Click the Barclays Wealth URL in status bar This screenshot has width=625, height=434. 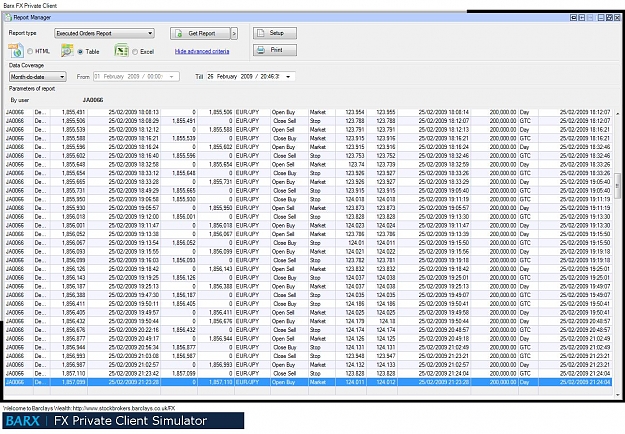click(124, 408)
